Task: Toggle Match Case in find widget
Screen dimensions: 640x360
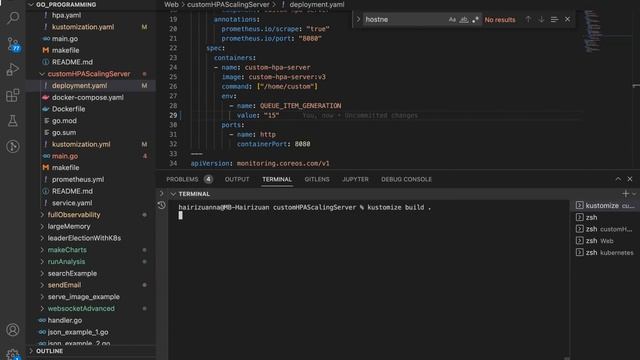Action: (x=452, y=20)
